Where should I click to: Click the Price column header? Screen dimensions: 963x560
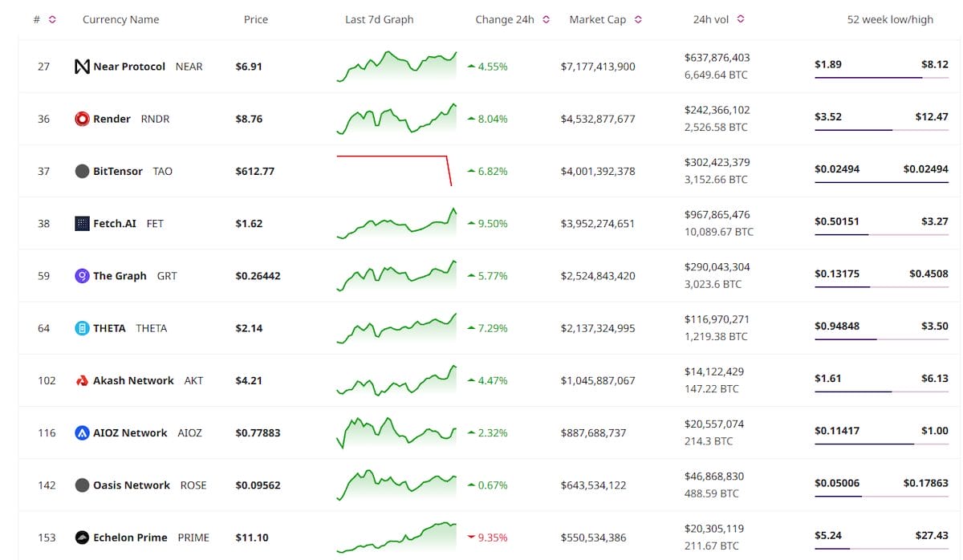pyautogui.click(x=256, y=19)
